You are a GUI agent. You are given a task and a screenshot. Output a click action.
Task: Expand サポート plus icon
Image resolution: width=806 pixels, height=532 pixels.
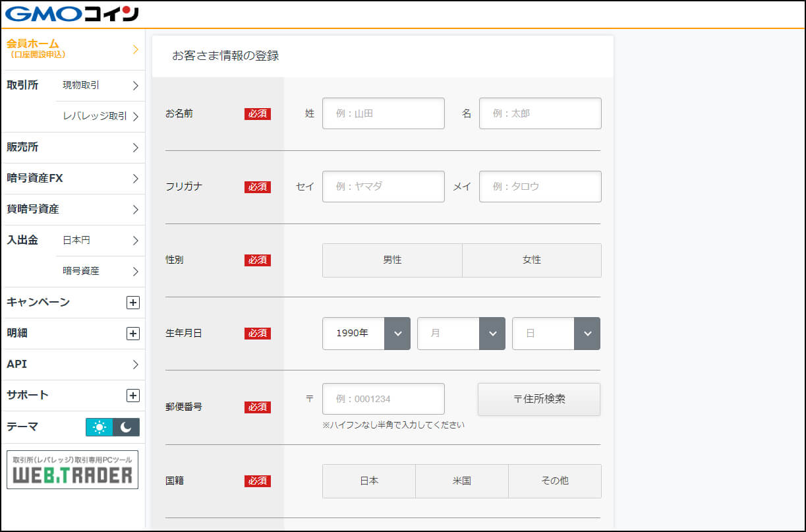(133, 396)
